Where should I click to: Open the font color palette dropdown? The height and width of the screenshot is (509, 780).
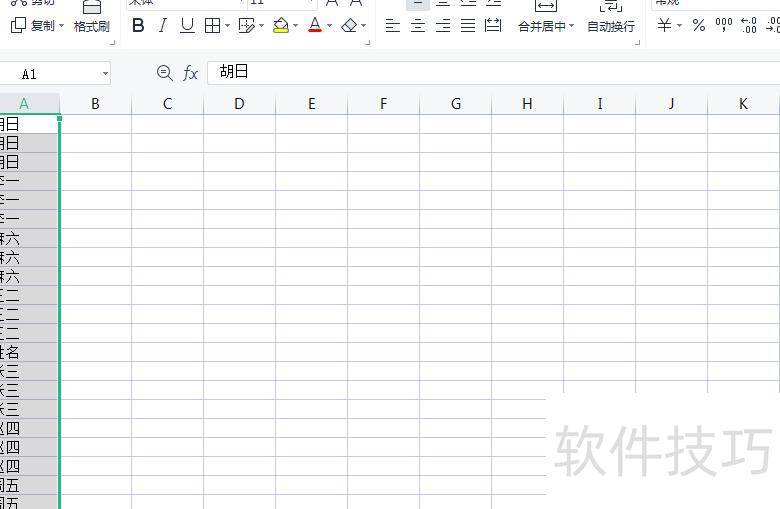[329, 25]
